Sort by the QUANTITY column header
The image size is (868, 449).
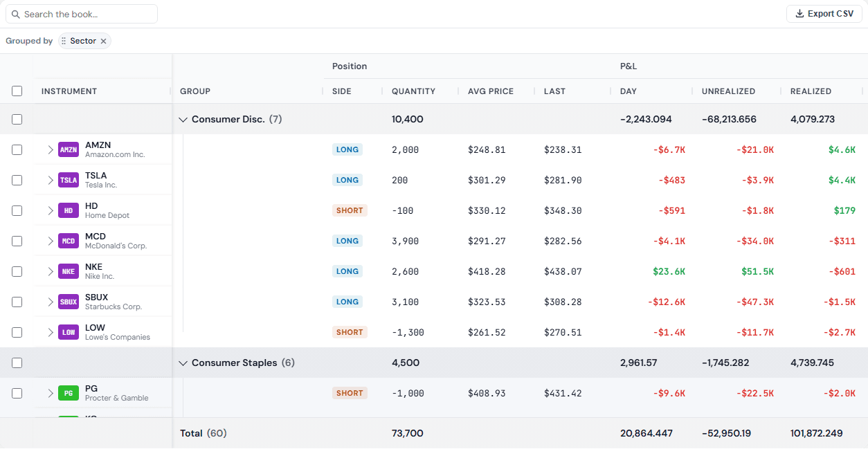413,91
